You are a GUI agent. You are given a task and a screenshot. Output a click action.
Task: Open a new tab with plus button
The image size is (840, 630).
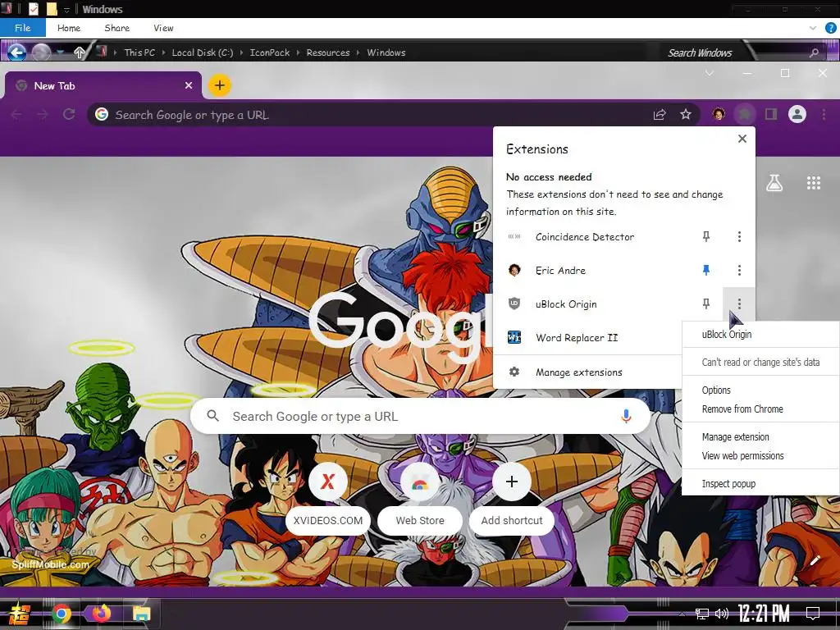(219, 85)
